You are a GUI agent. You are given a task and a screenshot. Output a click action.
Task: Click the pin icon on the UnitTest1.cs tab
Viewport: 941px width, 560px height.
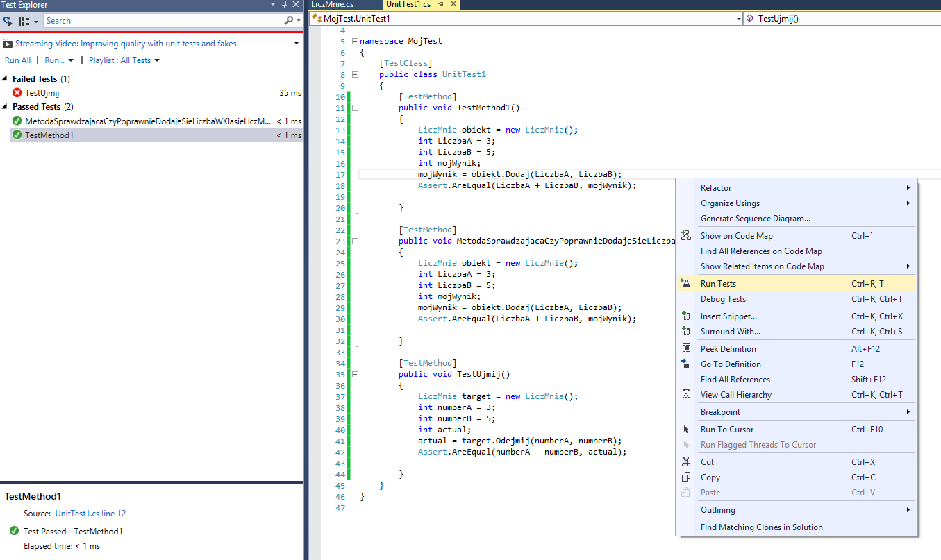tap(441, 4)
